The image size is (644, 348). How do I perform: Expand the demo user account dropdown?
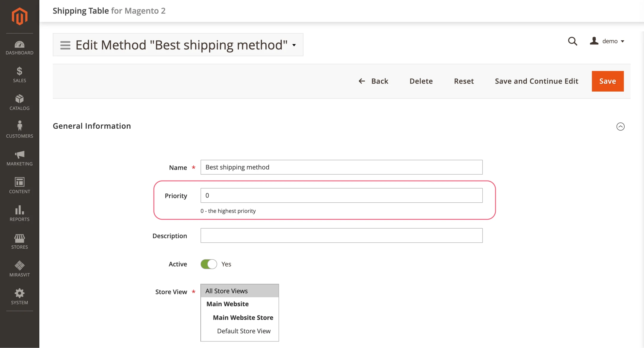tap(607, 41)
